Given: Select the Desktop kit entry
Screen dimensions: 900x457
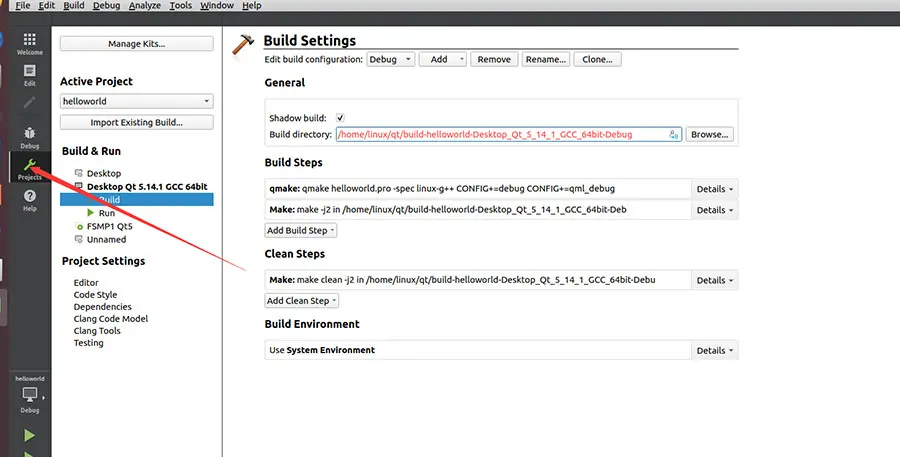Looking at the screenshot, I should point(104,173).
